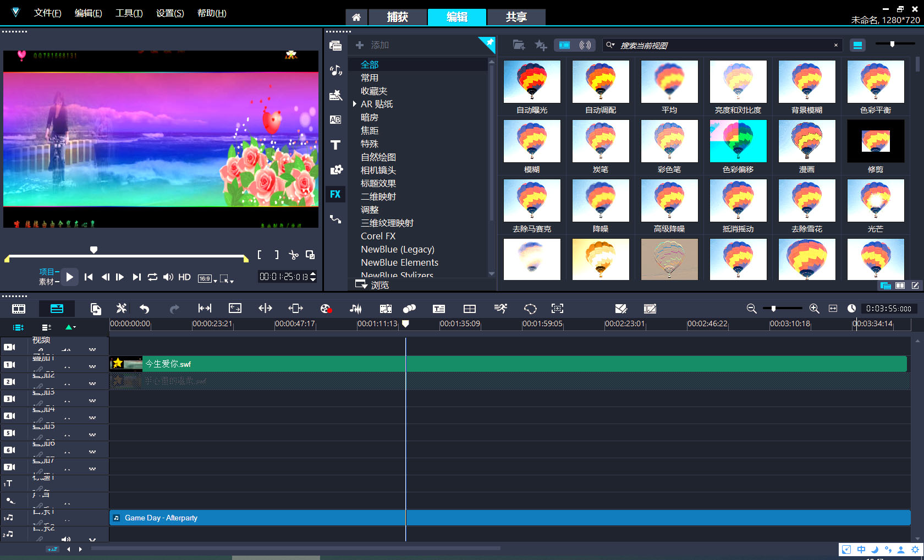924x560 pixels.
Task: Move the preview scrubber handle
Action: [94, 250]
